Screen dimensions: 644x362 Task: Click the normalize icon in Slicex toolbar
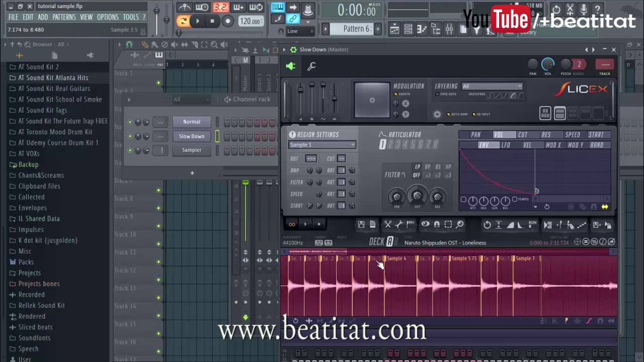(499, 225)
